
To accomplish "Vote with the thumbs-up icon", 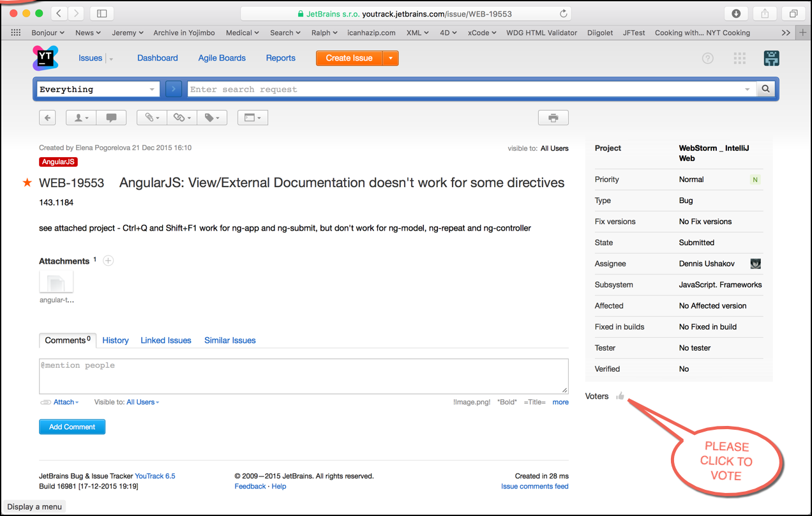I will [620, 396].
